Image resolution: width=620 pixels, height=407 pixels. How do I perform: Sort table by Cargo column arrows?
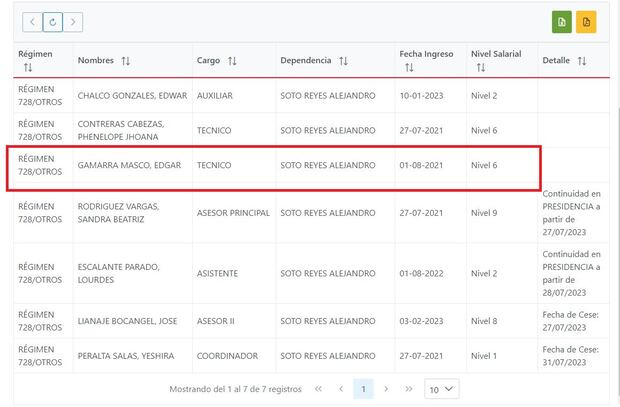[x=232, y=61]
